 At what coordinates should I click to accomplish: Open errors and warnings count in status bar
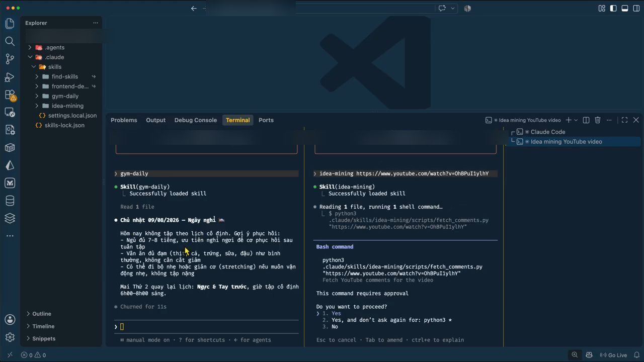point(33,355)
